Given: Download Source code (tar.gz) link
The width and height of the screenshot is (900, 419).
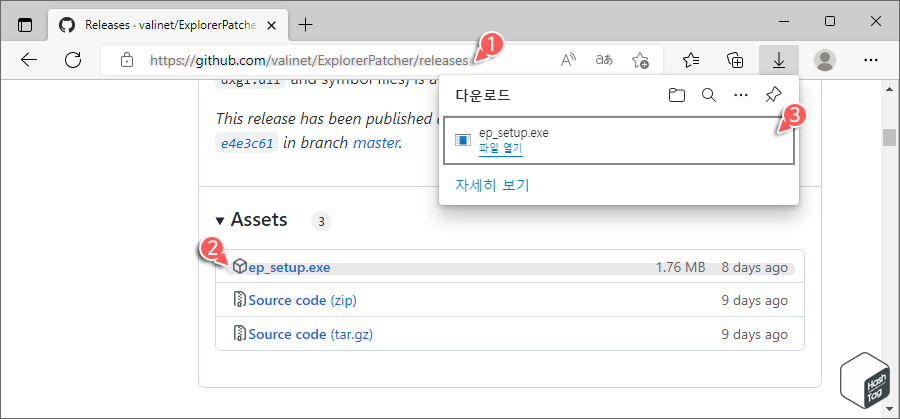Looking at the screenshot, I should [311, 334].
